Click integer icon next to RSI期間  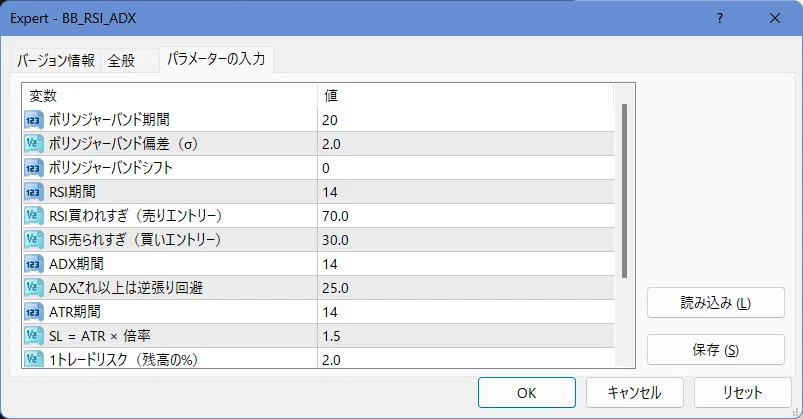point(33,192)
